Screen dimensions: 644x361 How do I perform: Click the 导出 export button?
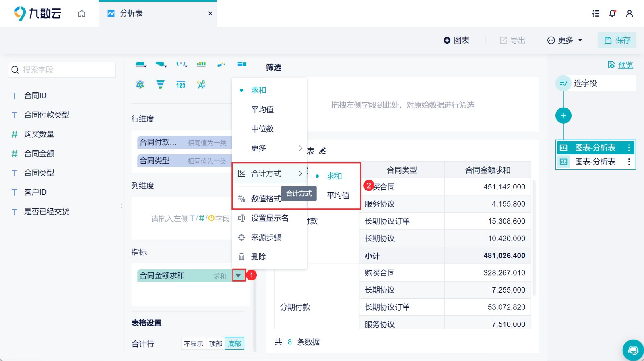(x=513, y=40)
